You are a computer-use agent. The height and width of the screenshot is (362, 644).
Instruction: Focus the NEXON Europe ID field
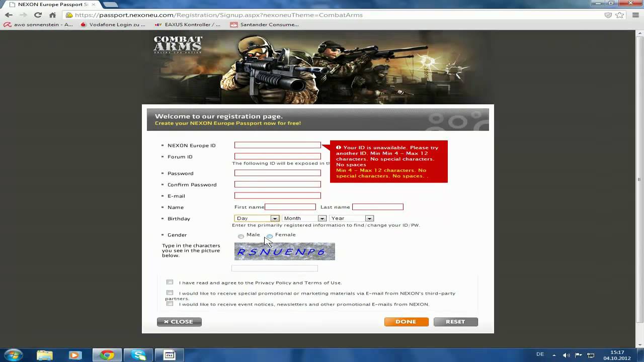[x=277, y=145]
